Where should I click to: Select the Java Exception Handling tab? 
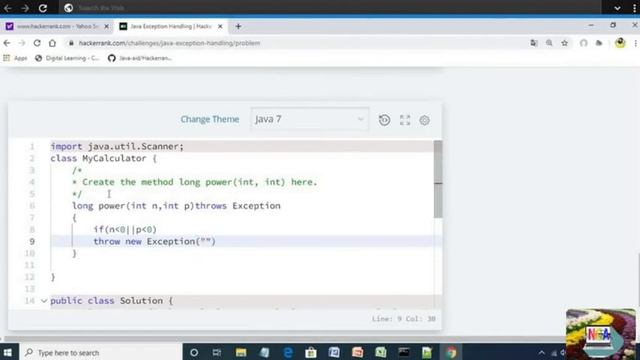(x=171, y=26)
